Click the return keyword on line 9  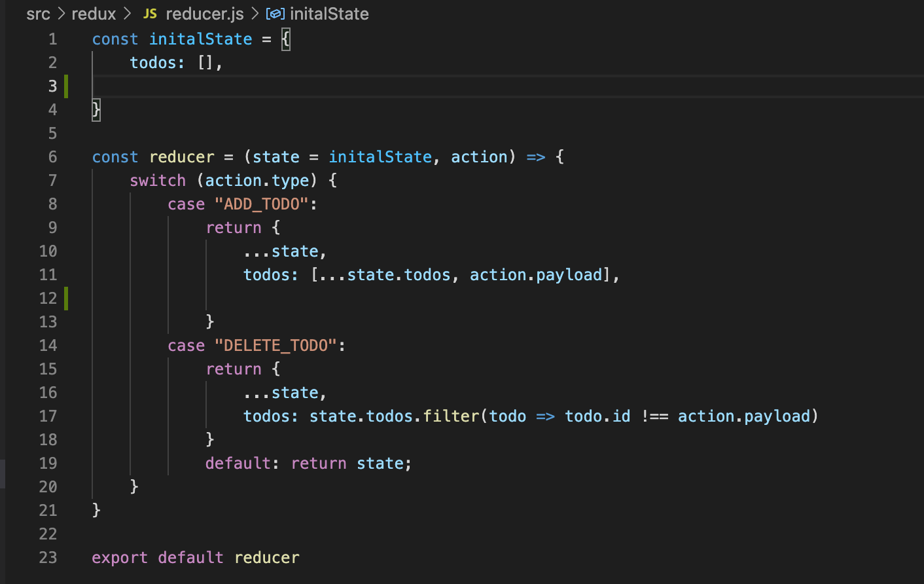tap(233, 228)
